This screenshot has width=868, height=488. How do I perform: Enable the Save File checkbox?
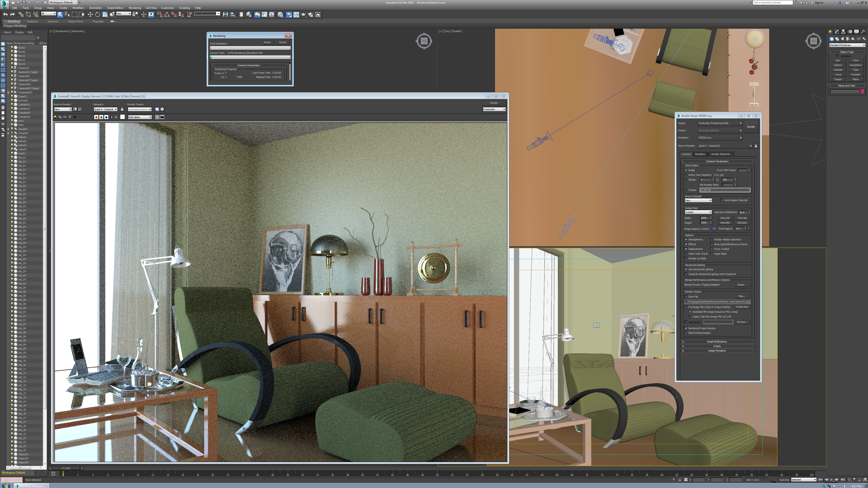click(686, 297)
